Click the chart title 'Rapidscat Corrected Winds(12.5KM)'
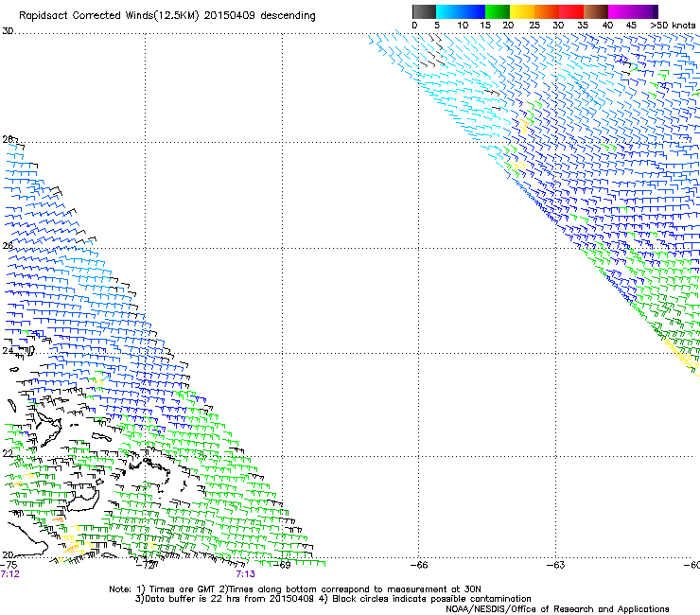The width and height of the screenshot is (700, 615). pos(109,16)
